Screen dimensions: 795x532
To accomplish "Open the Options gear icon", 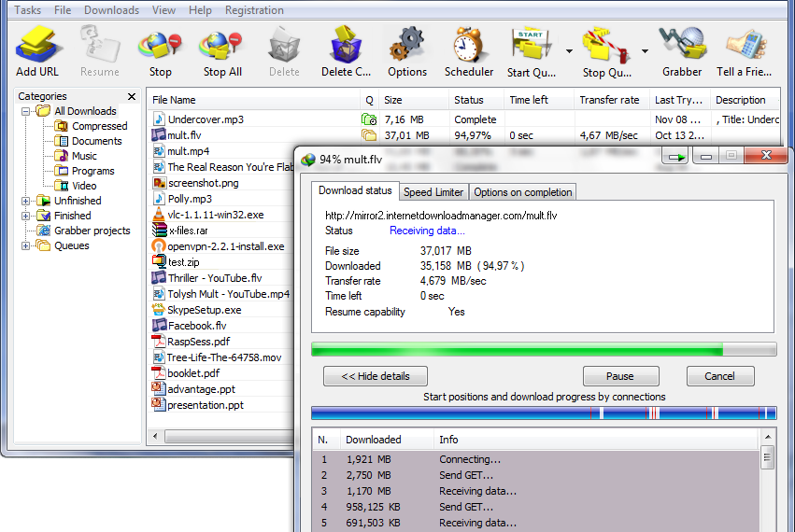I will click(406, 47).
